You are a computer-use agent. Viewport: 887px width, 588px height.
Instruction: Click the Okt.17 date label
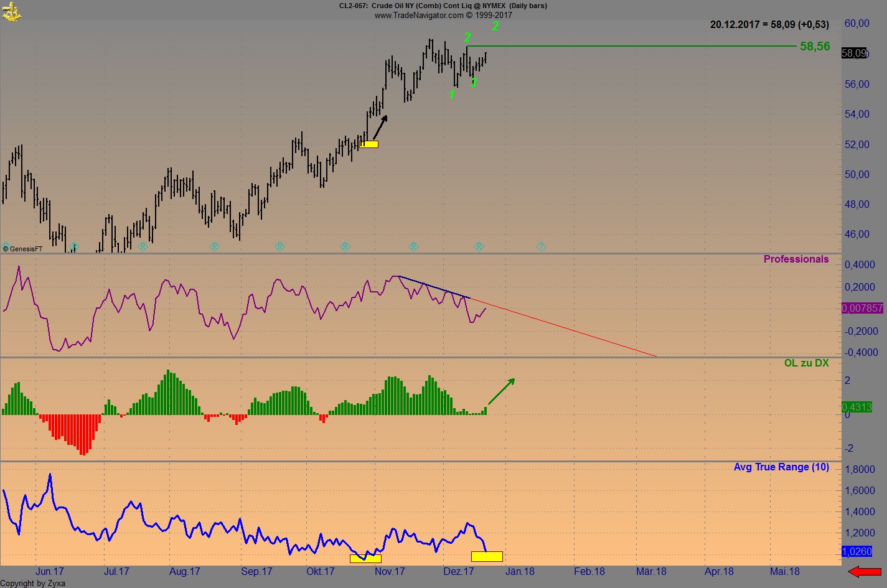321,571
